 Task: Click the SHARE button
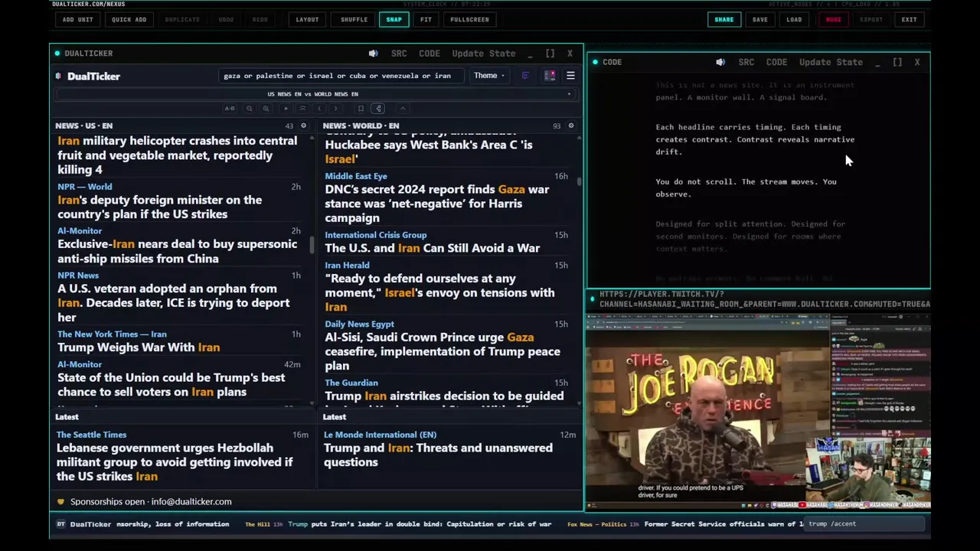[724, 19]
